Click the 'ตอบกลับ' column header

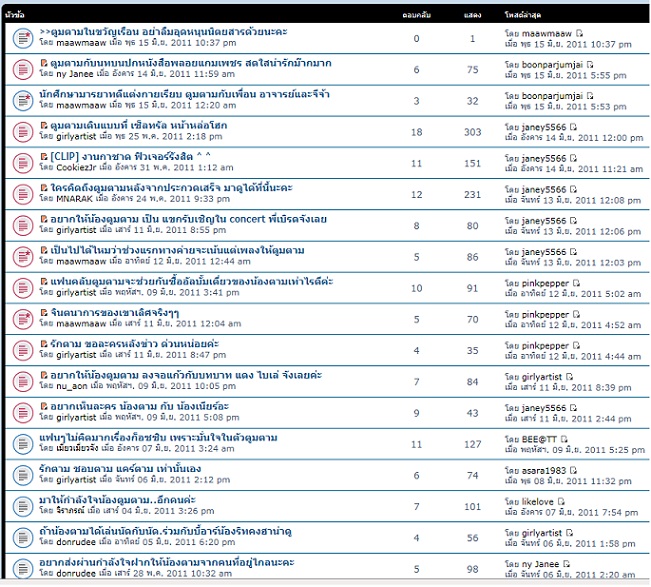pos(416,15)
